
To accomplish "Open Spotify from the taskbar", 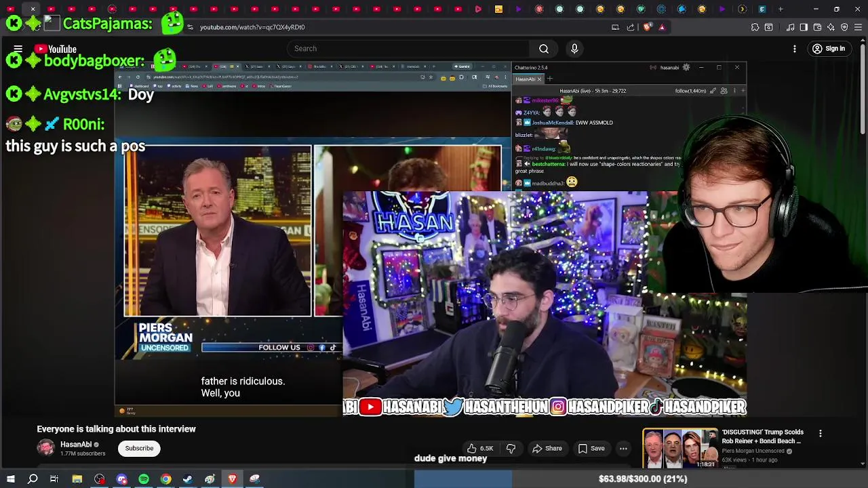I will 144,479.
